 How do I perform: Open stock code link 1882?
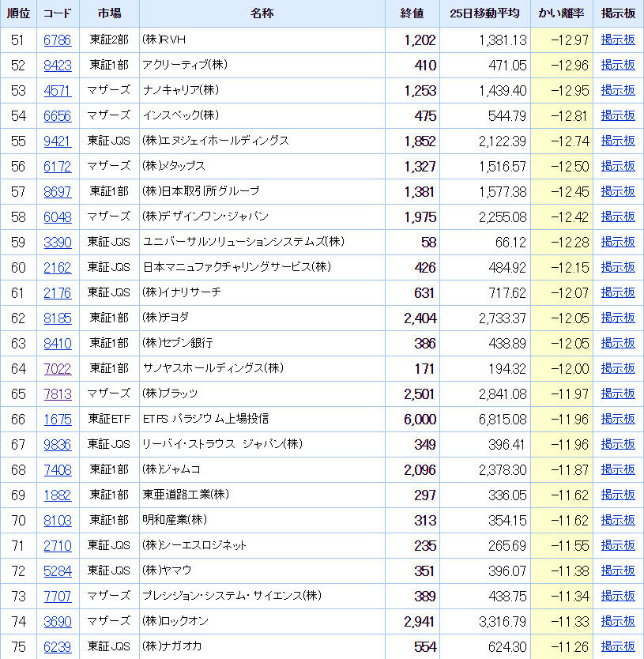pyautogui.click(x=58, y=495)
